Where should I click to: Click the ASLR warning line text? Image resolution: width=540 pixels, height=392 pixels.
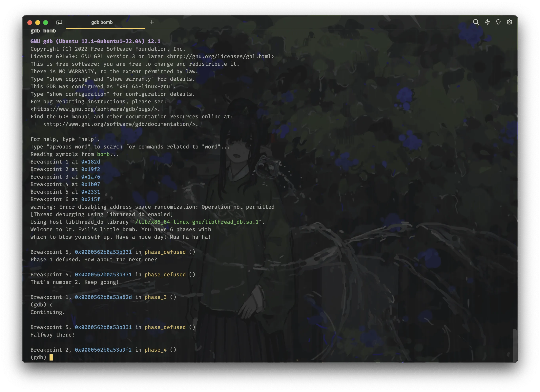pyautogui.click(x=152, y=207)
